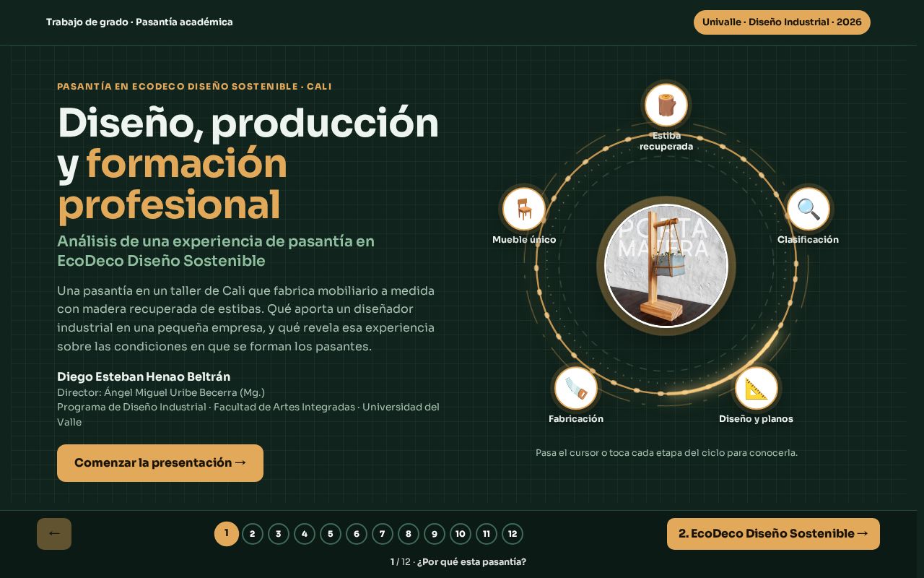Go to next slide 2. EcoDeco Diseño Sostenible
924x578 pixels.
[x=773, y=534]
